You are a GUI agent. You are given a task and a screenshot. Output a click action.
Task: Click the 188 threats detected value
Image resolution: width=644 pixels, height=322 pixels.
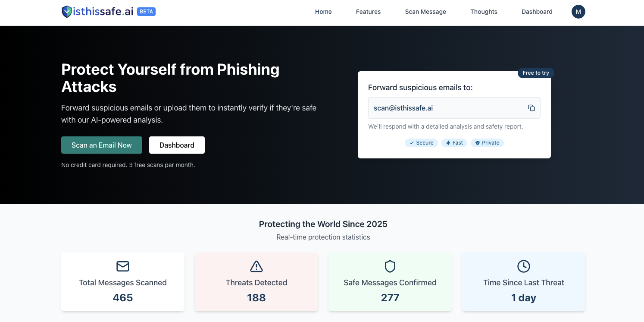coord(256,298)
